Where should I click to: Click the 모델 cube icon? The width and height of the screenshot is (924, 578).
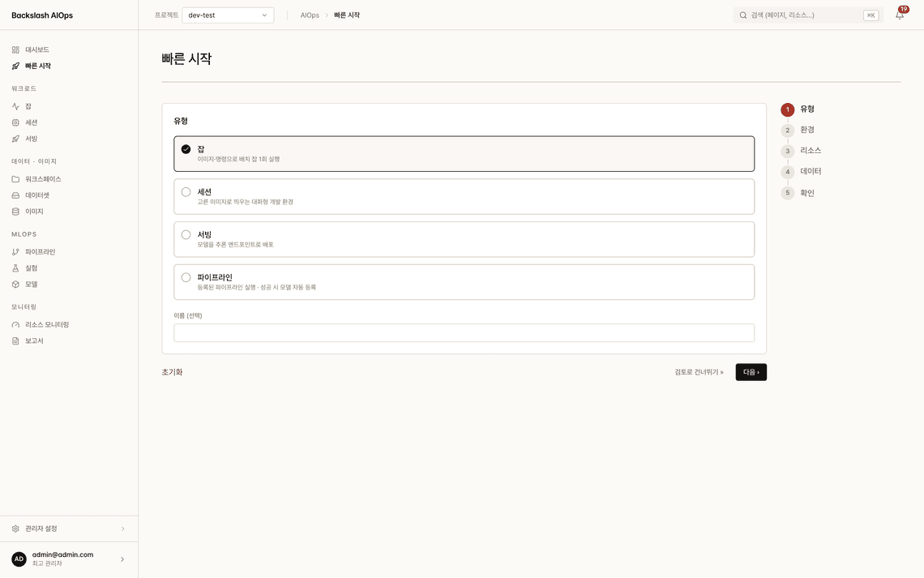(15, 285)
